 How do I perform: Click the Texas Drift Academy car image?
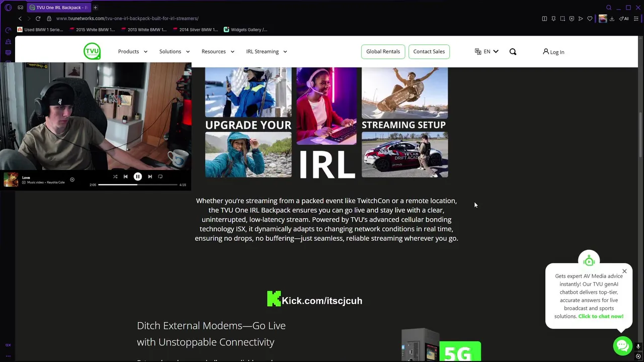(405, 155)
